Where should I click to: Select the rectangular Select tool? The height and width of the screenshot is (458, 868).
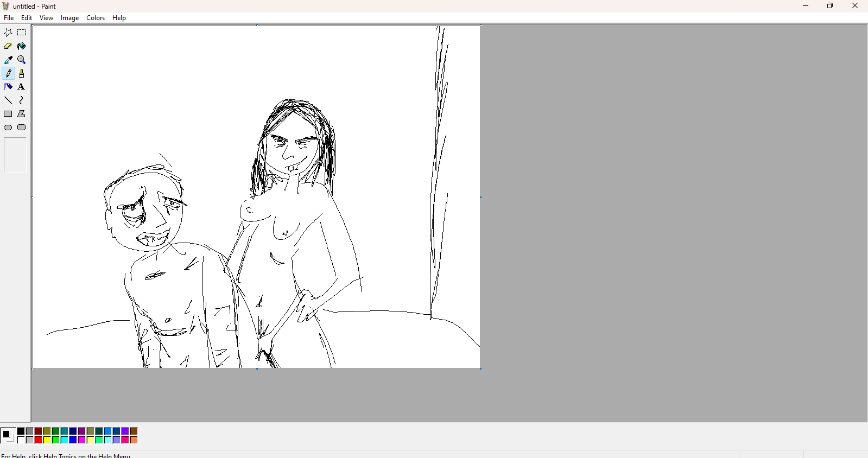click(x=22, y=33)
